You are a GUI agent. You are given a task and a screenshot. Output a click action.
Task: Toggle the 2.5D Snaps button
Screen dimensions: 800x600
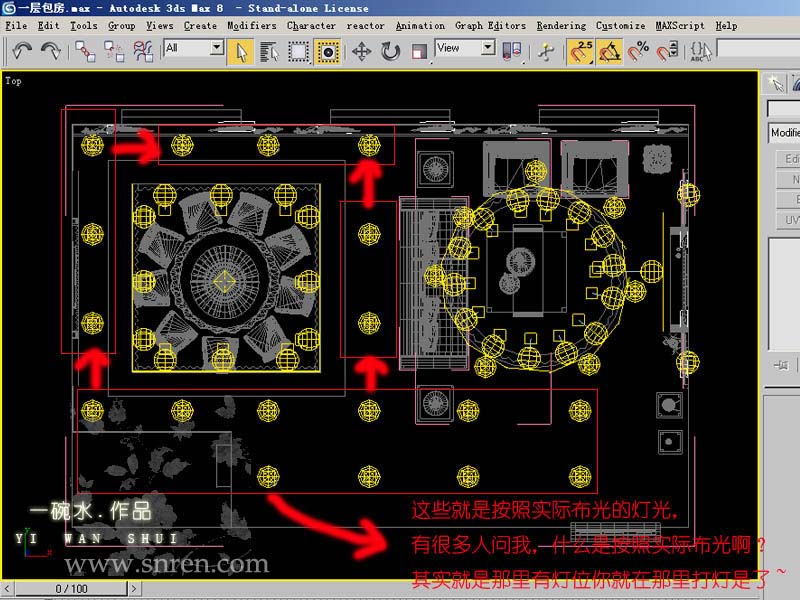coord(579,50)
